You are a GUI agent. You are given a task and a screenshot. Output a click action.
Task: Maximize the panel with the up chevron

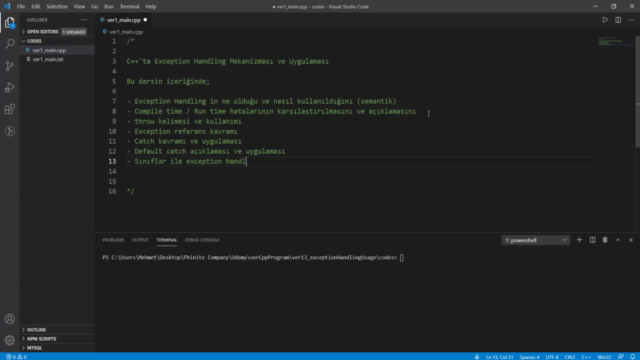point(618,240)
